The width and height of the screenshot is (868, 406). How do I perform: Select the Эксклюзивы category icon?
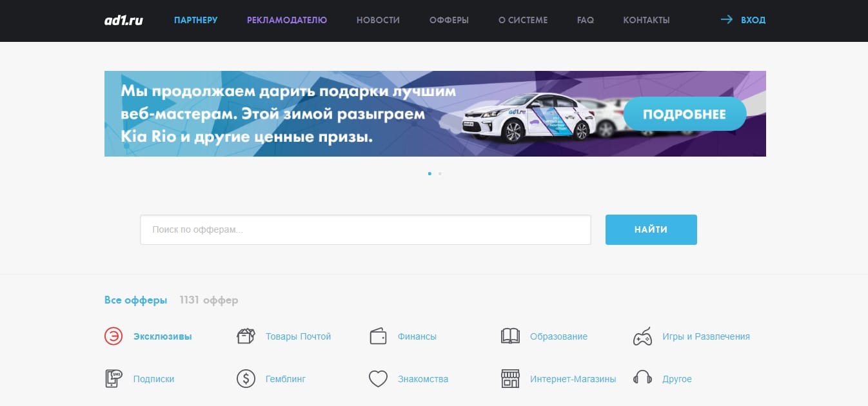click(113, 336)
